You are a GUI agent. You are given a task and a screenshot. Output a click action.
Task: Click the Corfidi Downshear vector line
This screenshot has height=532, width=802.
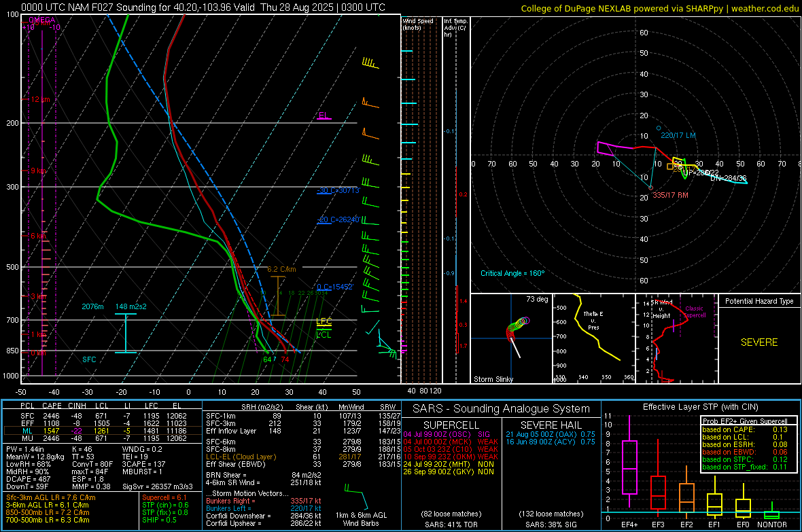pos(264,516)
